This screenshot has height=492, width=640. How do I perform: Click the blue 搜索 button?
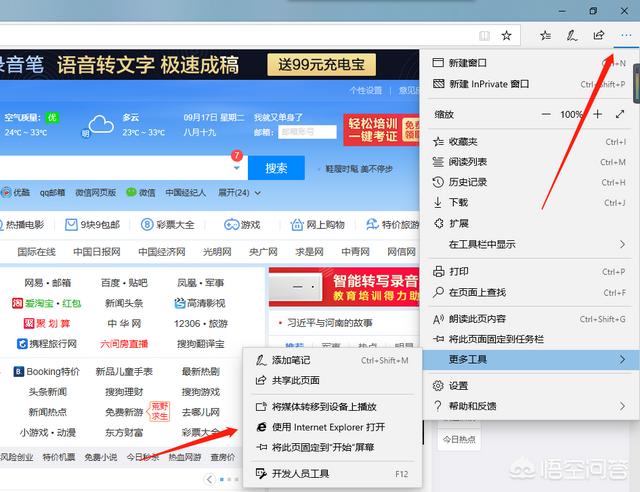coord(276,168)
